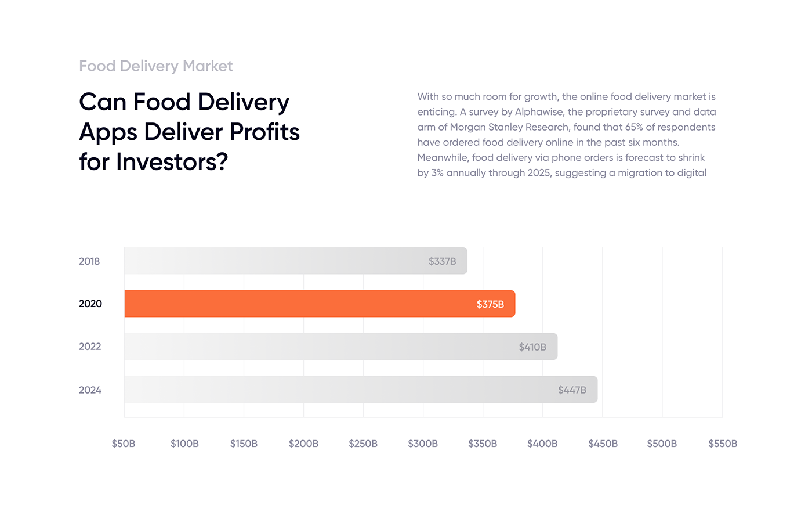This screenshot has height=530, width=812.
Task: Click the $400B axis tick label
Action: click(542, 444)
